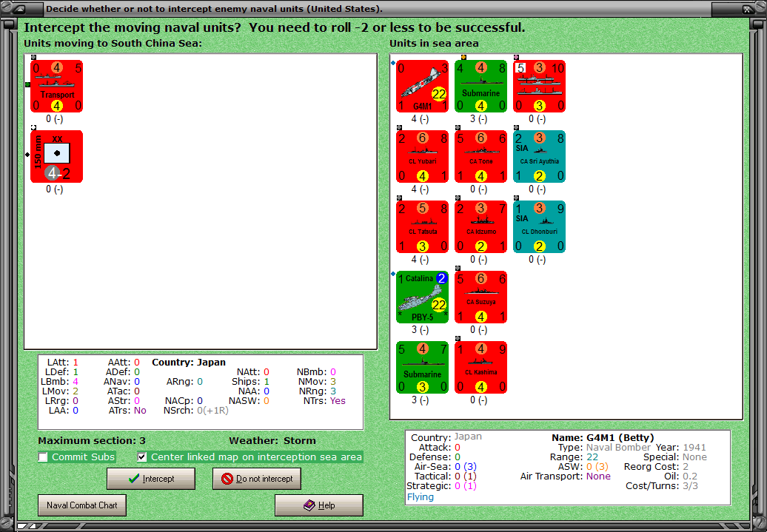The width and height of the screenshot is (767, 532).
Task: Pick the green Submarine counter beside CL Kashima
Action: pos(422,367)
